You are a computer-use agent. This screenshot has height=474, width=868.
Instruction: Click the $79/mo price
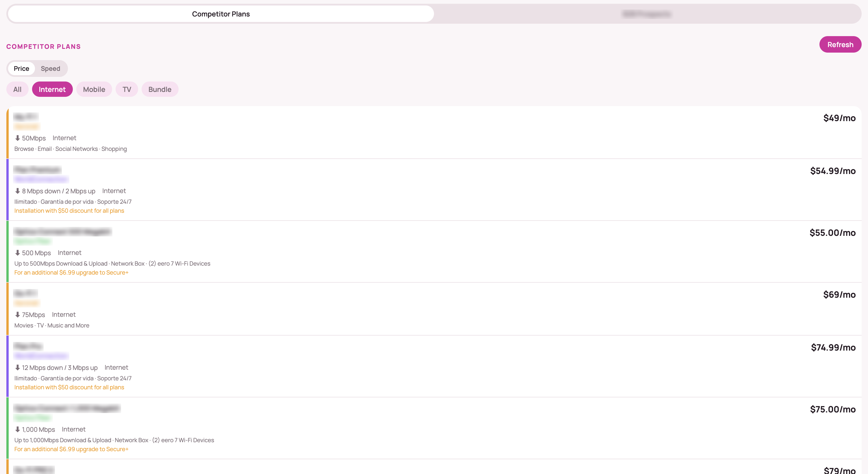click(x=839, y=470)
